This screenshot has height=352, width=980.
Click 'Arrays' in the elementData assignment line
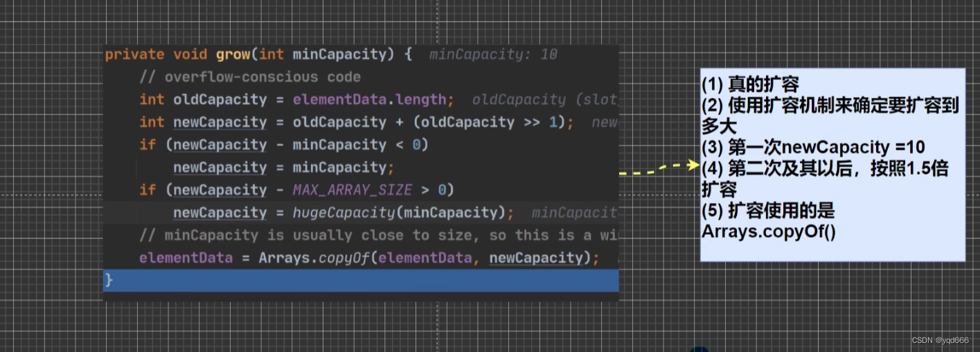coord(284,258)
